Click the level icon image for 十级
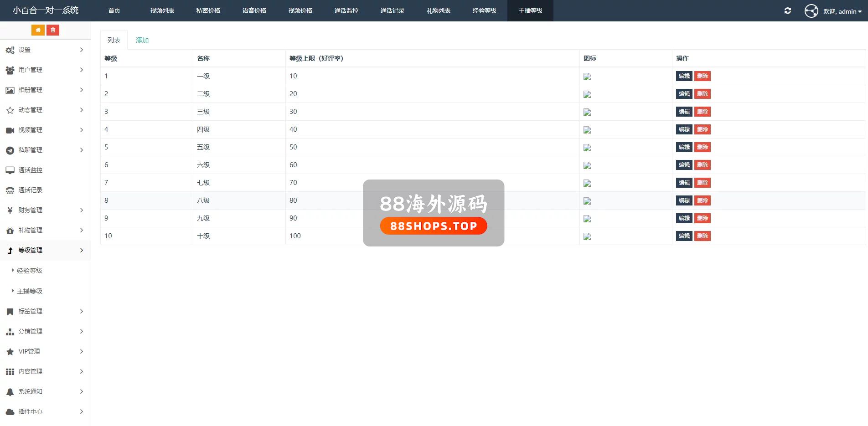The height and width of the screenshot is (426, 868). click(x=587, y=236)
